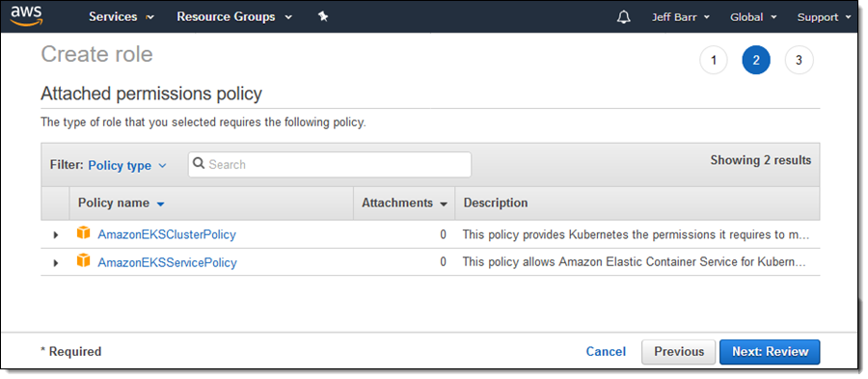Select the current step 2 circle
The height and width of the screenshot is (379, 868).
[x=756, y=61]
